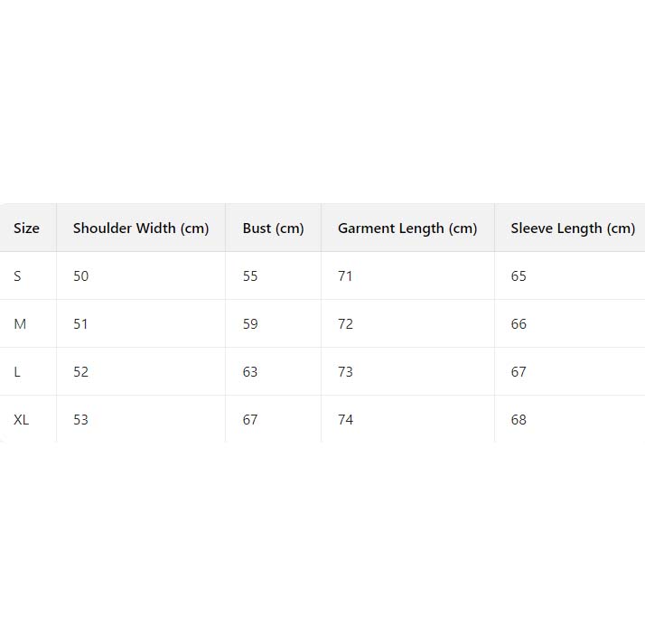Select the Bust (cm) column header

[273, 229]
